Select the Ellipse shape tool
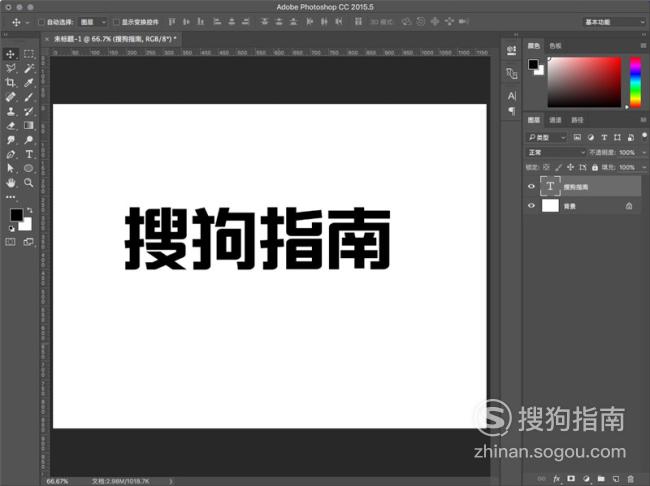 [x=29, y=168]
